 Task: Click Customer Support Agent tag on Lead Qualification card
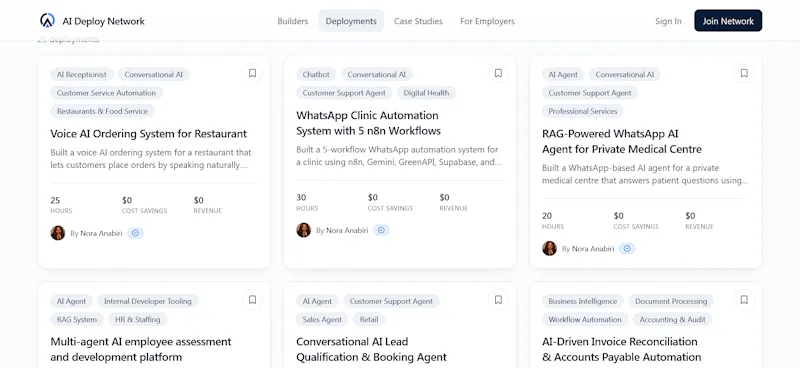tap(391, 301)
